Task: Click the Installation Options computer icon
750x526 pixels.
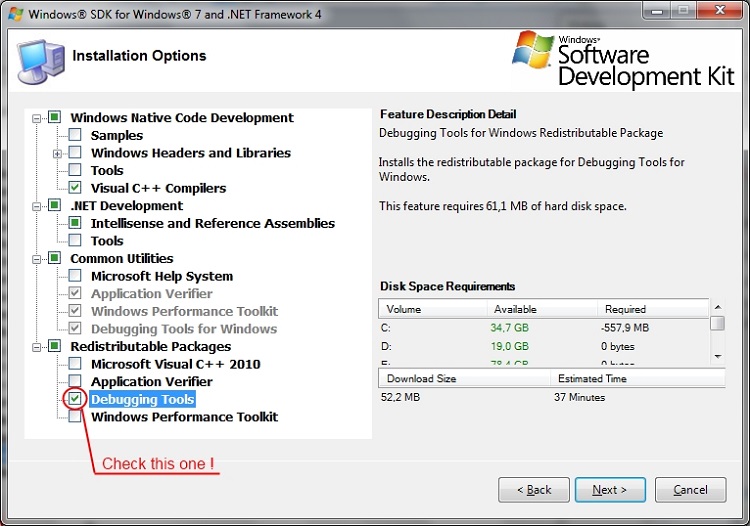Action: coord(40,59)
